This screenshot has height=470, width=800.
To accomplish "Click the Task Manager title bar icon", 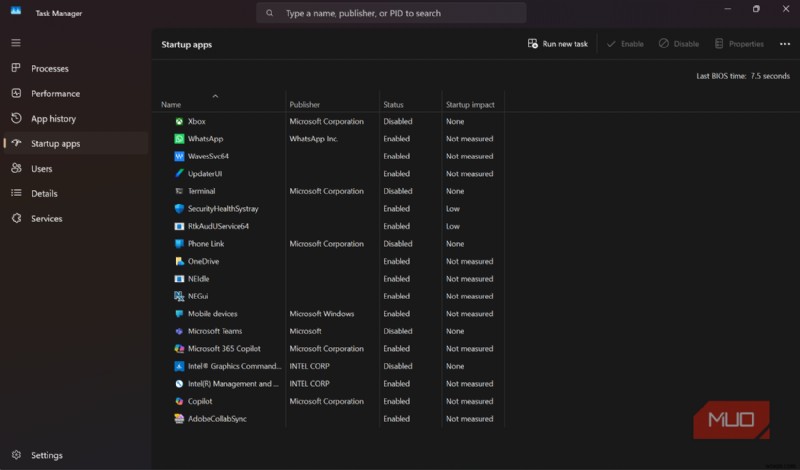I will (16, 11).
